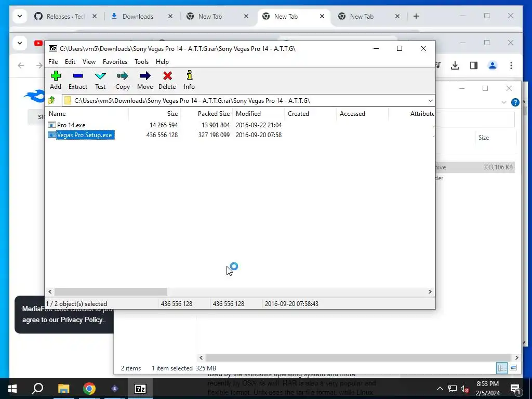Image resolution: width=532 pixels, height=399 pixels.
Task: Open File Explorer from the taskbar
Action: coord(63,389)
